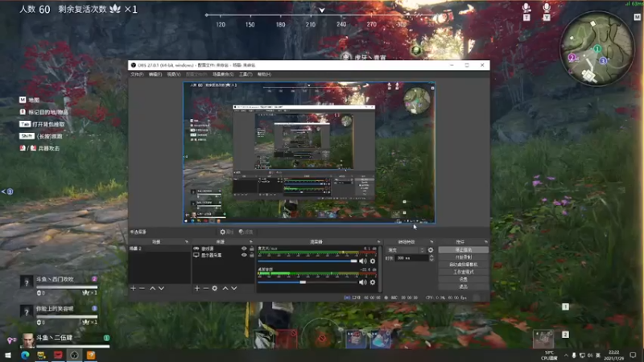Remove the selected scene with the Scenes minus icon
The width and height of the screenshot is (644, 362).
coord(142,289)
